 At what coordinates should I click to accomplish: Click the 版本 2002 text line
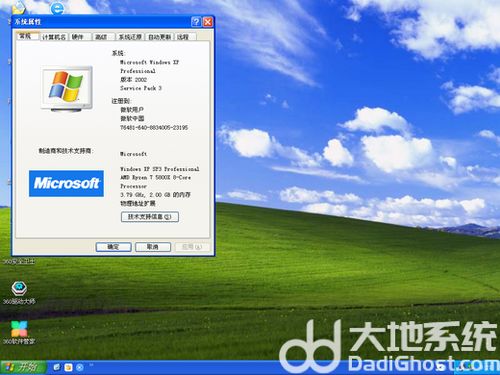pos(133,80)
